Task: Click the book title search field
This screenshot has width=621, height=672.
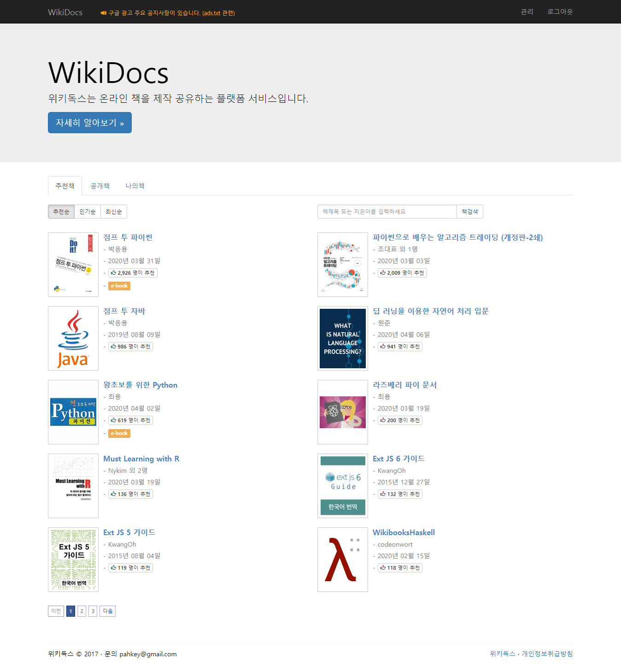Action: pos(387,212)
